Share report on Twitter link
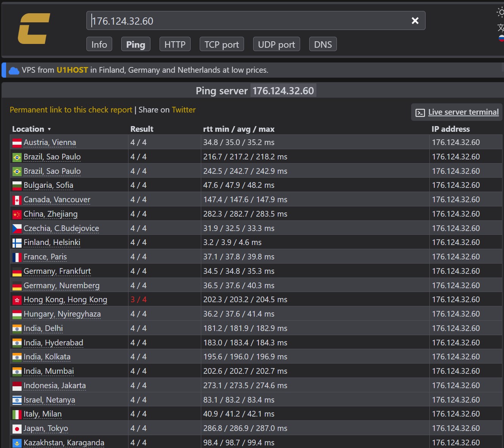Image resolution: width=504 pixels, height=448 pixels. (184, 110)
